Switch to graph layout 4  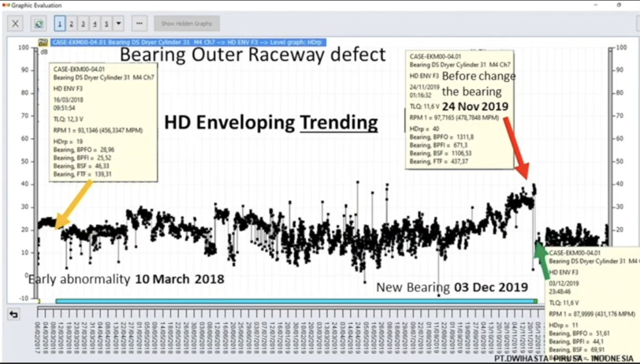[x=95, y=24]
